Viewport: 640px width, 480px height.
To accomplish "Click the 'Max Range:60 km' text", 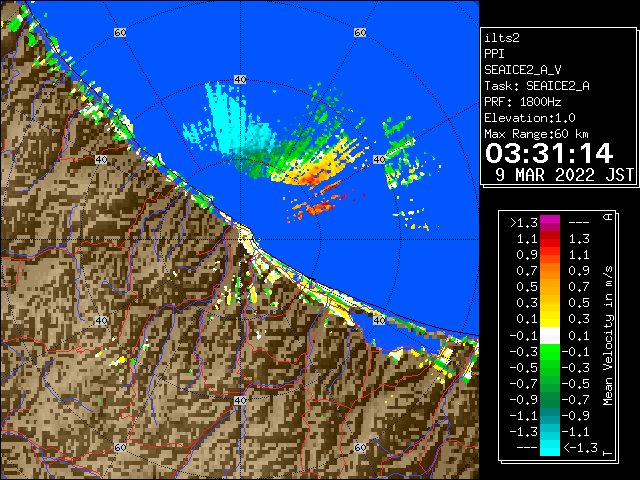I will pyautogui.click(x=536, y=134).
